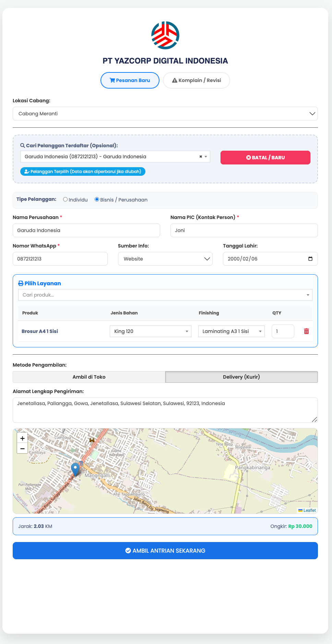This screenshot has height=644, width=332.
Task: Choose Delivery (Kurir) pickup method
Action: pos(241,377)
